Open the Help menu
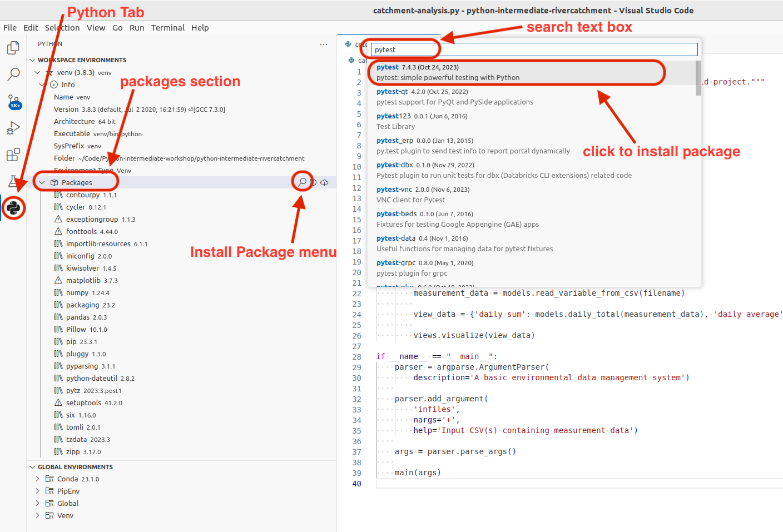 coord(200,27)
